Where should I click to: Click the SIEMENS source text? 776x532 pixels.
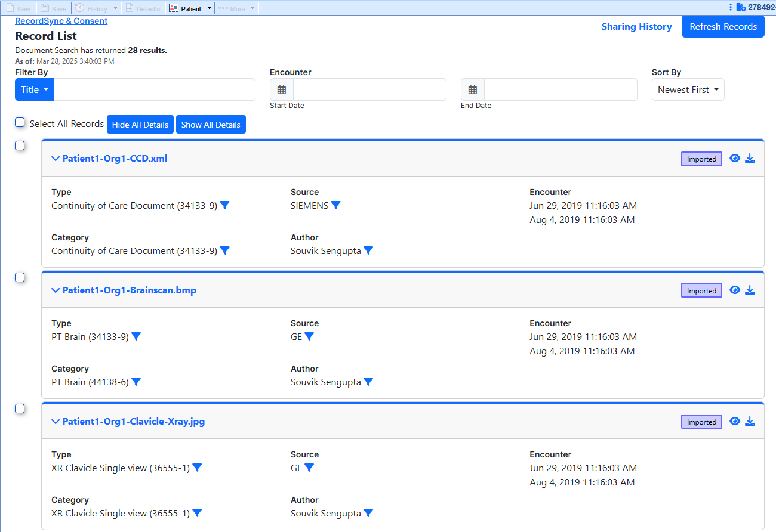[309, 205]
